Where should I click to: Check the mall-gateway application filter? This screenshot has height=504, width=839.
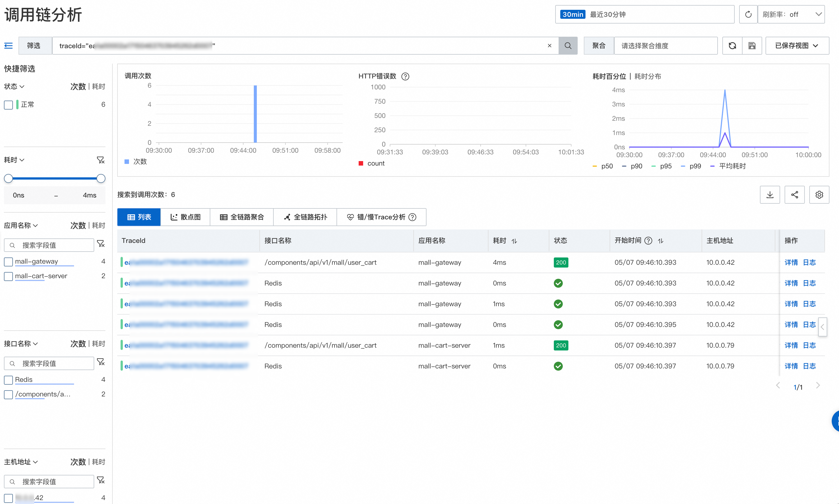pos(8,261)
